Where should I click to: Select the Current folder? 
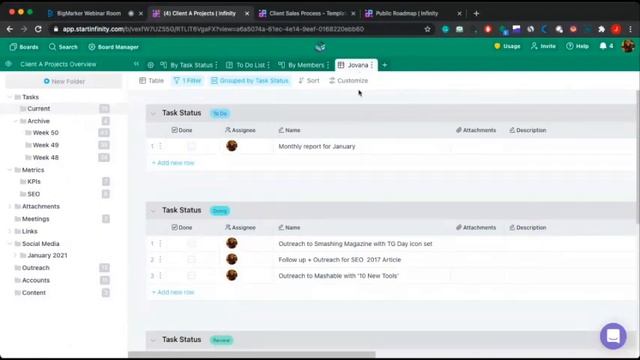click(x=38, y=109)
